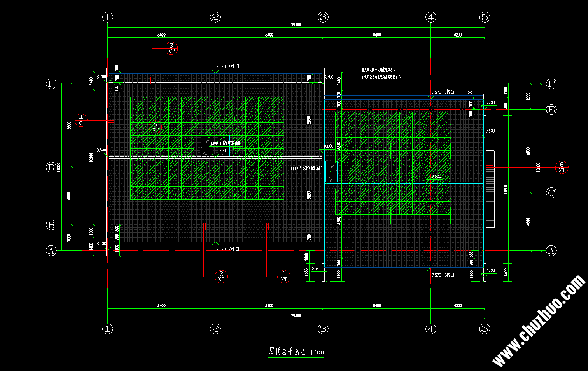The width and height of the screenshot is (588, 371).
Task: Click grid axis bubble E
Action: [x=551, y=109]
